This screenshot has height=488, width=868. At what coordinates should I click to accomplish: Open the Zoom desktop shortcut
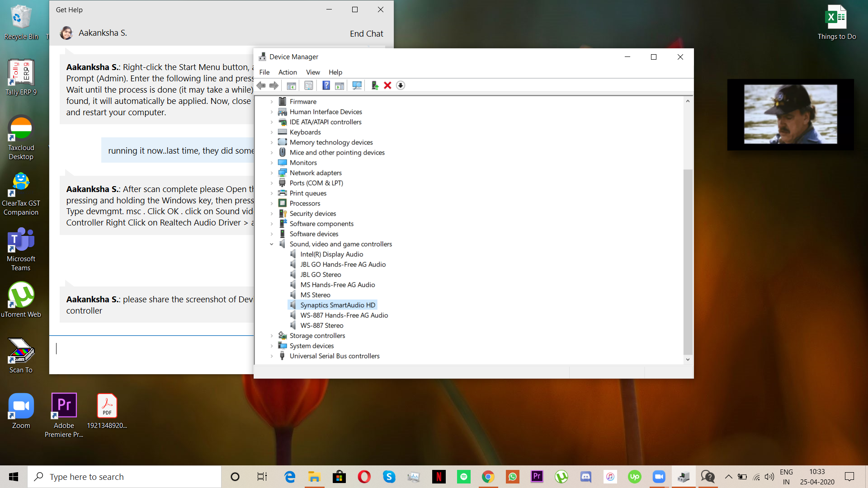21,411
